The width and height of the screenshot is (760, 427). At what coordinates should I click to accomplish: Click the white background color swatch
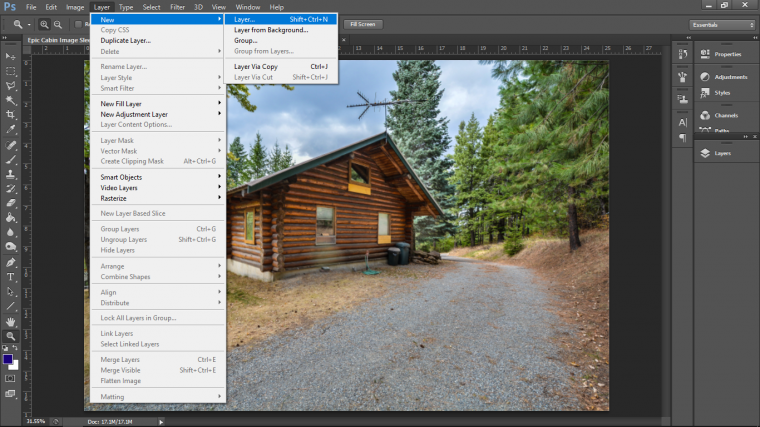pyautogui.click(x=16, y=366)
